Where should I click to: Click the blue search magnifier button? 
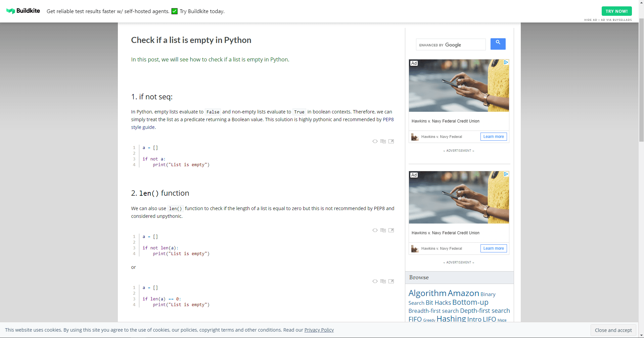(498, 44)
